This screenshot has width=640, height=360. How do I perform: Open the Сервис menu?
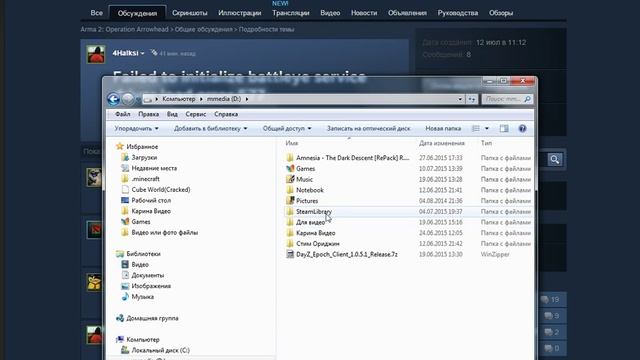196,114
